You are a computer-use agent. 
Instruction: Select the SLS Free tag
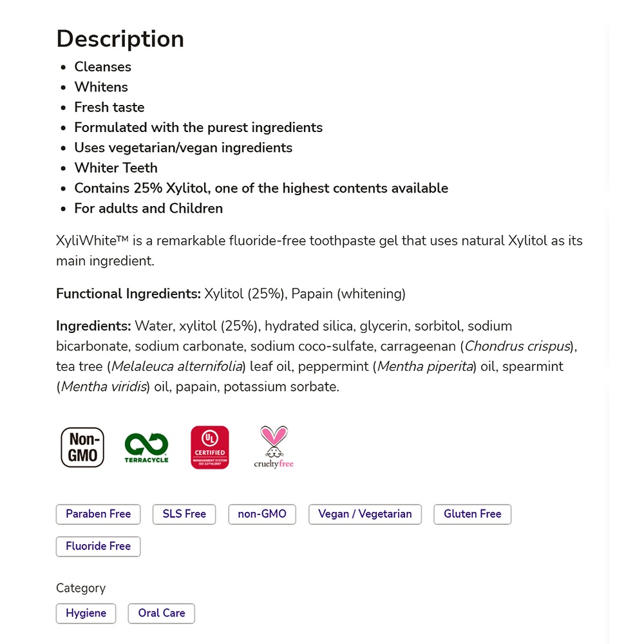[x=184, y=514]
